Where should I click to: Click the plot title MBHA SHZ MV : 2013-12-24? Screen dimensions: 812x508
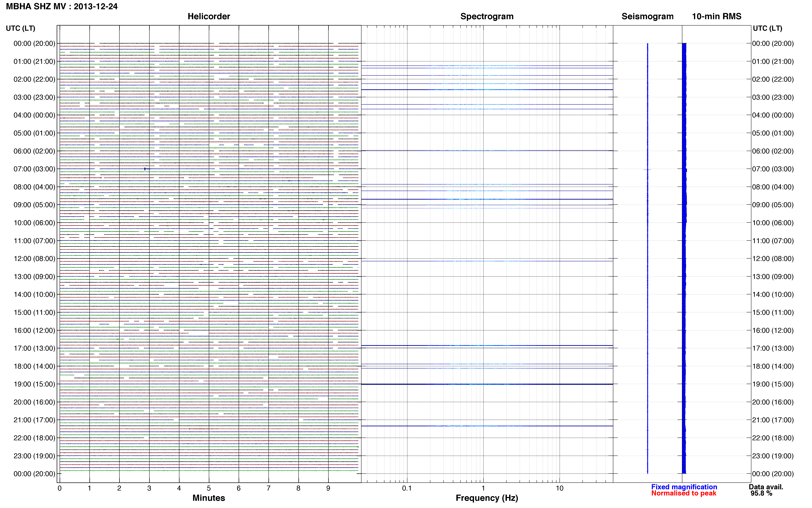point(62,6)
